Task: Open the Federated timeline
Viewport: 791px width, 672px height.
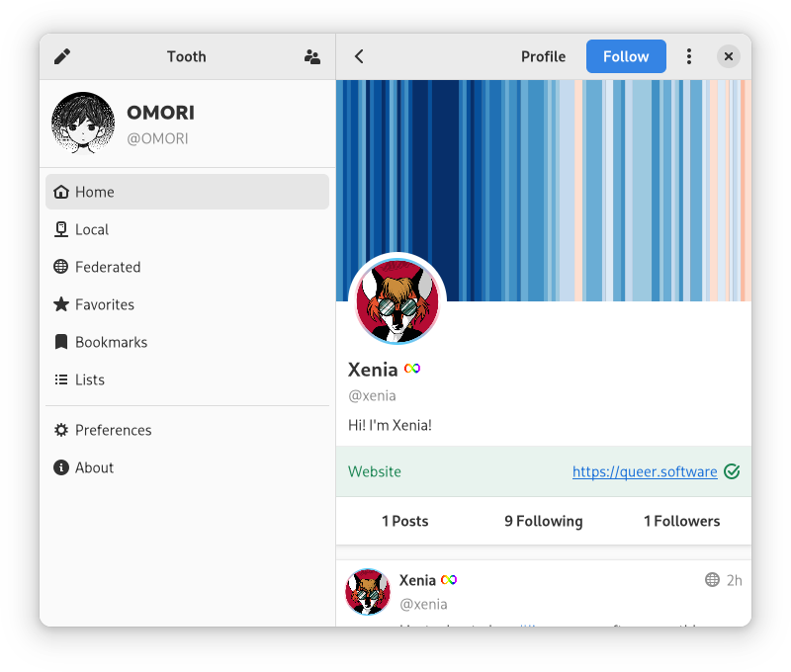Action: tap(187, 267)
